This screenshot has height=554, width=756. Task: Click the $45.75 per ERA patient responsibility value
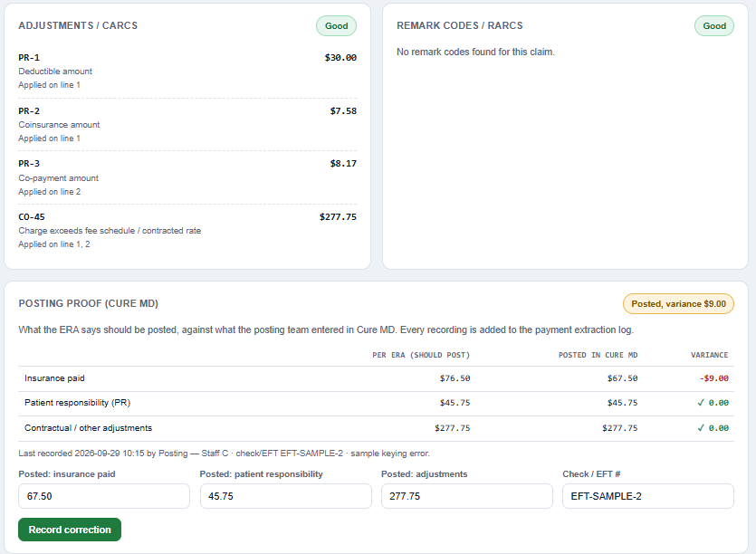point(455,403)
